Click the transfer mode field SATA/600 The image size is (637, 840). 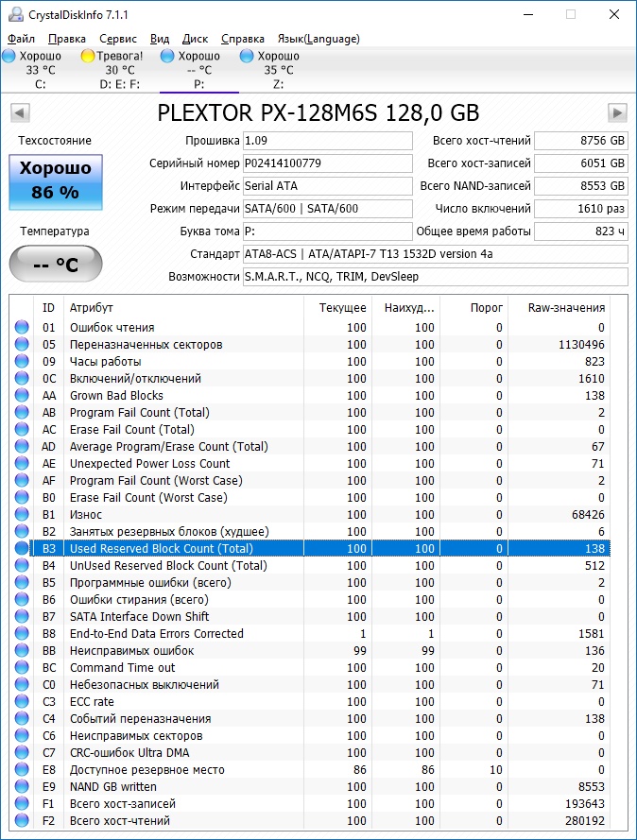click(x=328, y=209)
